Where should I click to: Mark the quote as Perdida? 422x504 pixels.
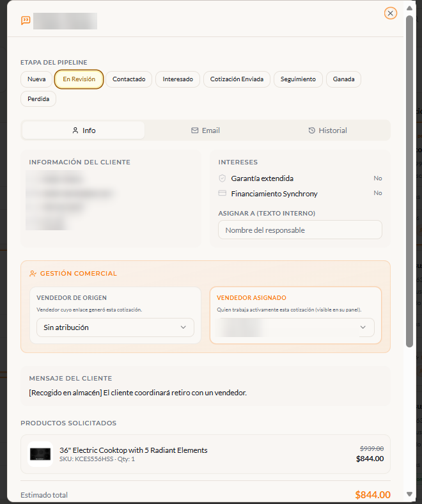coord(38,98)
